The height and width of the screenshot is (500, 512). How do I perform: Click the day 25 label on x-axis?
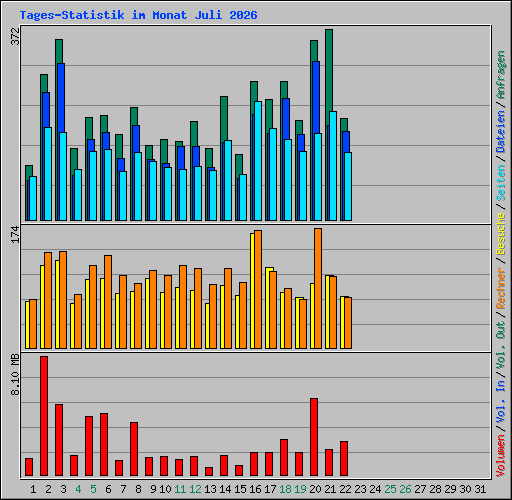[x=390, y=489]
